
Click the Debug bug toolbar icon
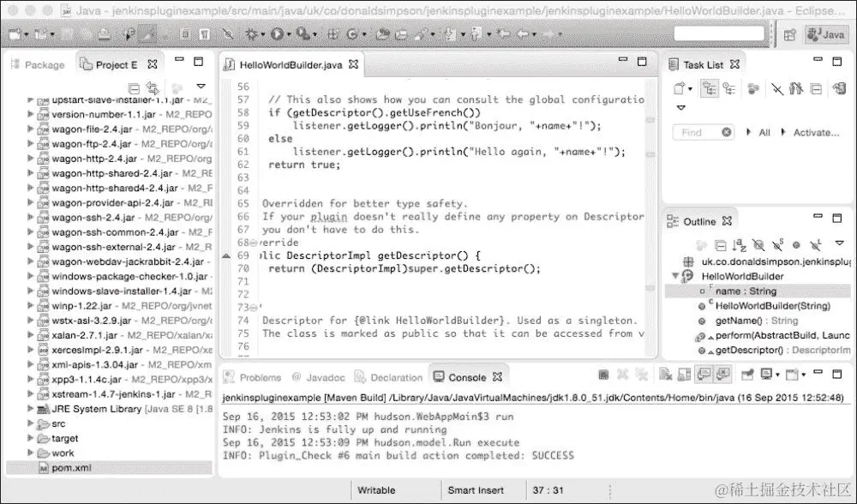click(251, 34)
